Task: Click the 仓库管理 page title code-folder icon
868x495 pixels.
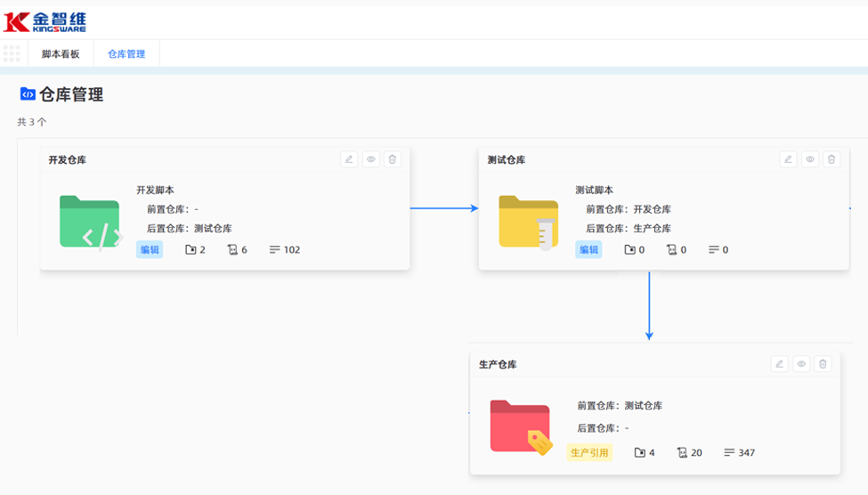Action: click(x=28, y=94)
